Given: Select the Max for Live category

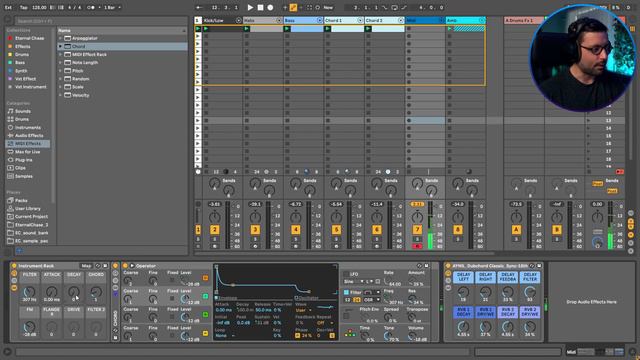Looking at the screenshot, I should point(27,152).
